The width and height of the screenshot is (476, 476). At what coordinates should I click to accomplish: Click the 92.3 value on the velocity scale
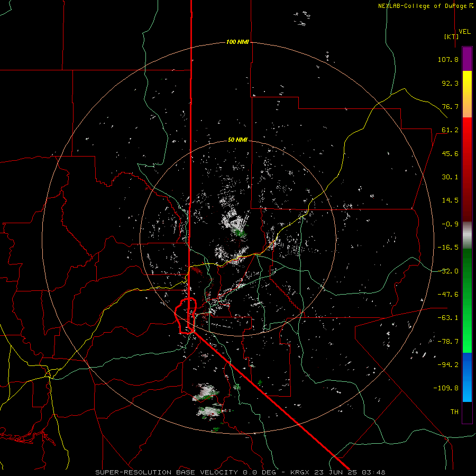pyautogui.click(x=450, y=83)
